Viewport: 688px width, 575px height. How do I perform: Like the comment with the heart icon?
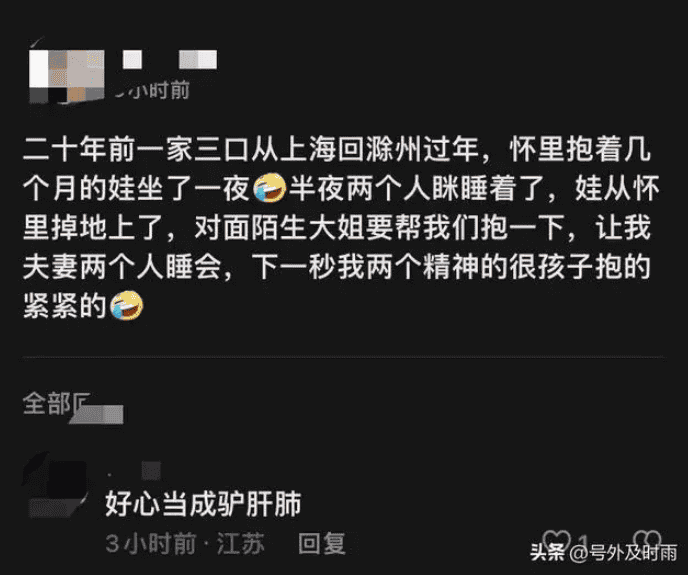tap(556, 541)
